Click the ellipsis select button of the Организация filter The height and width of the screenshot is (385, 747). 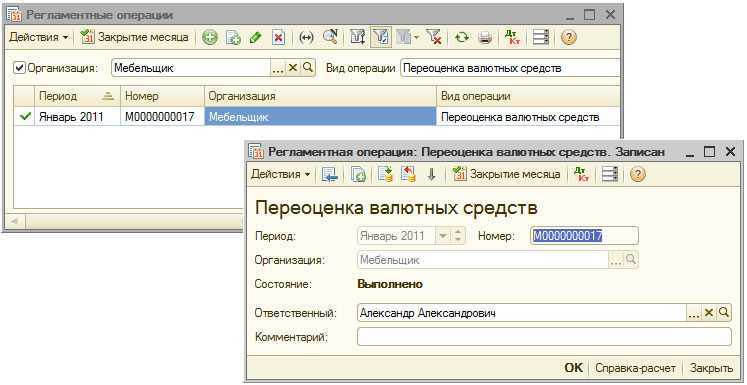278,68
